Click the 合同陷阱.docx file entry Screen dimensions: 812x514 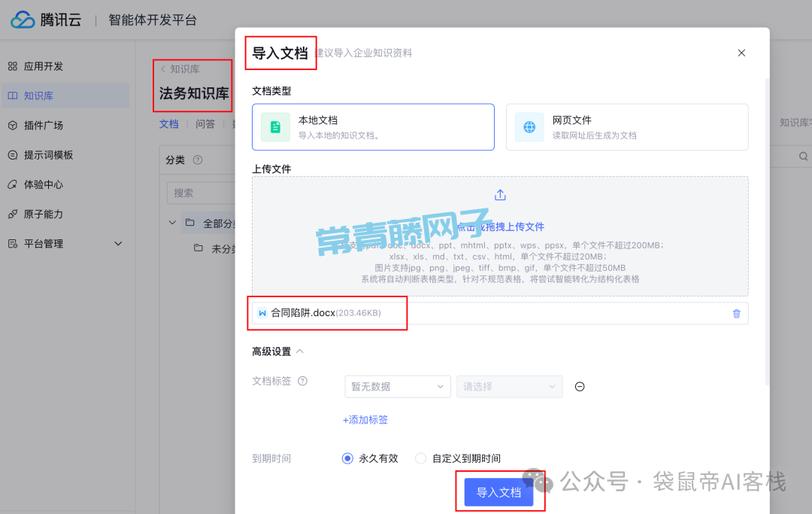[x=500, y=313]
